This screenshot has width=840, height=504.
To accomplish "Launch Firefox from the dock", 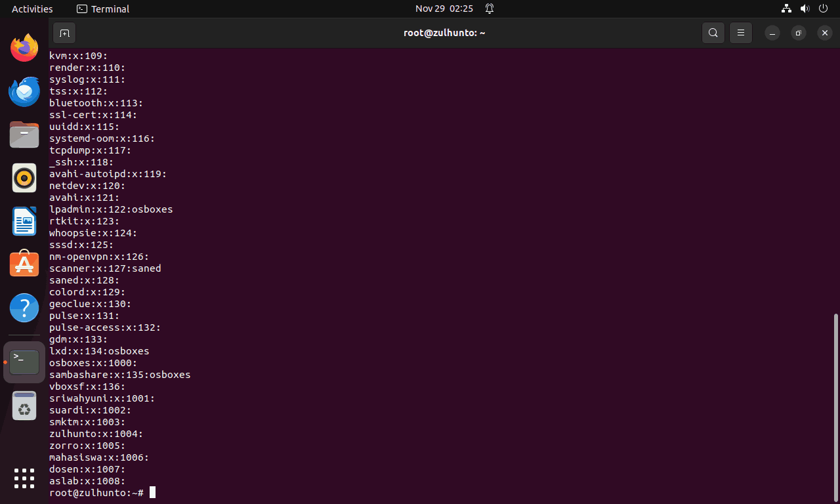I will [24, 48].
